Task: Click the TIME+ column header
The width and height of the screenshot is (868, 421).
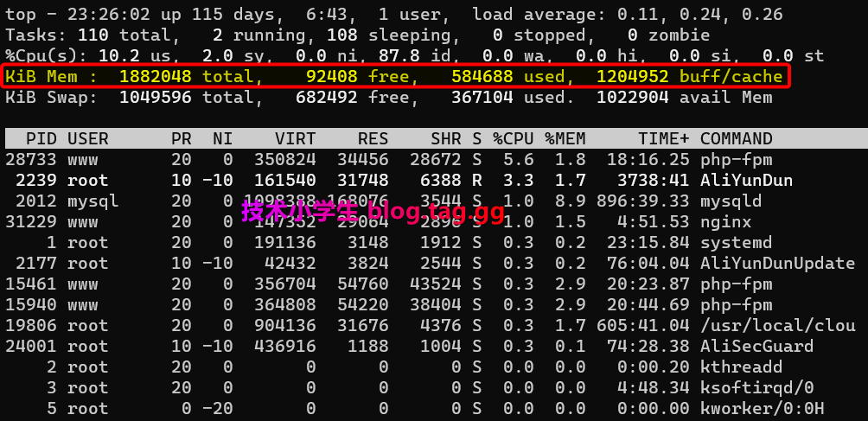Action: [663, 138]
